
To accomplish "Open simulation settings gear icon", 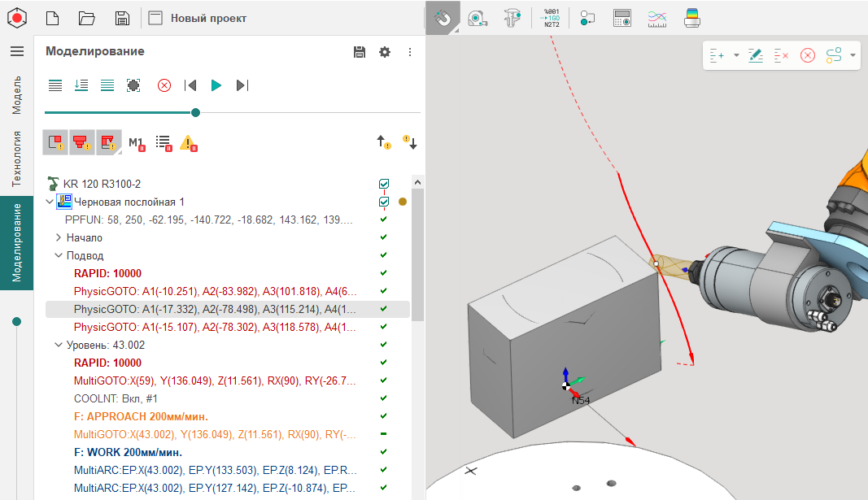I will [x=385, y=52].
